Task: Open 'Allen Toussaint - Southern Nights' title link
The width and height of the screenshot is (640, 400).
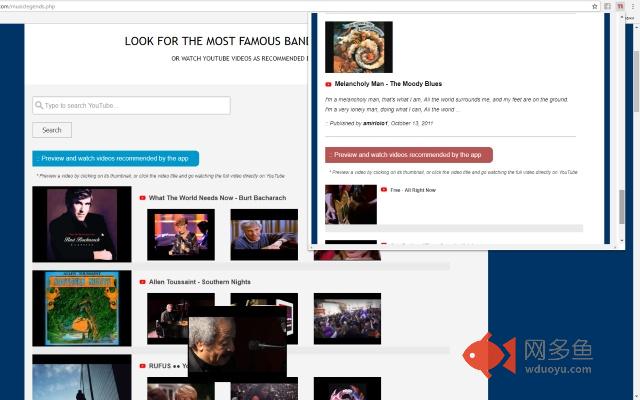Action: [x=200, y=282]
